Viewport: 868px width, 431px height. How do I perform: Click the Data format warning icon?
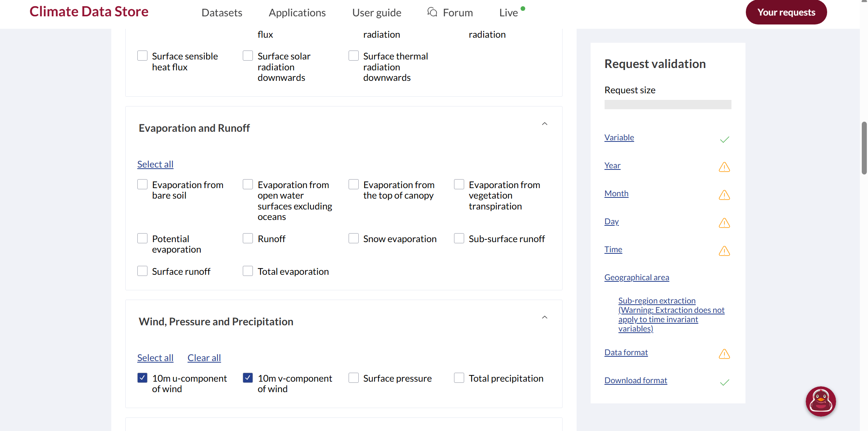coord(724,354)
